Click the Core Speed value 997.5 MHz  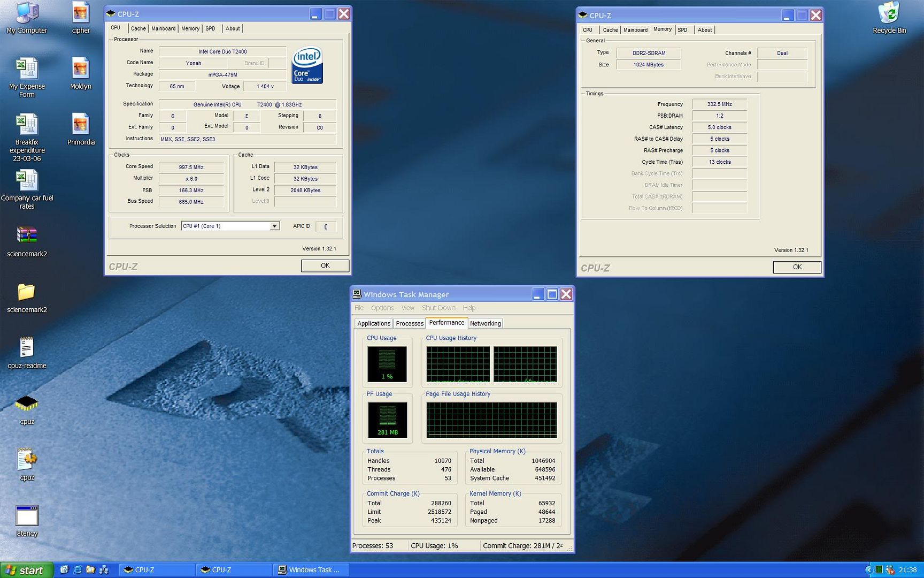(191, 167)
